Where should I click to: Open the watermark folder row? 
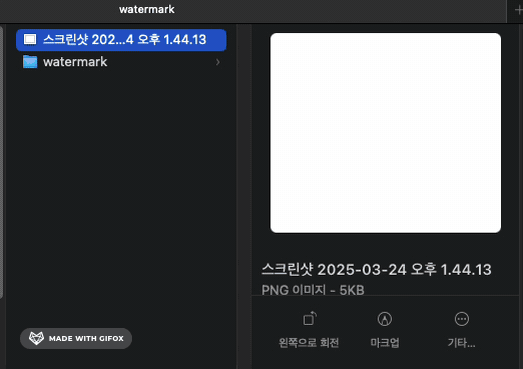(x=121, y=62)
